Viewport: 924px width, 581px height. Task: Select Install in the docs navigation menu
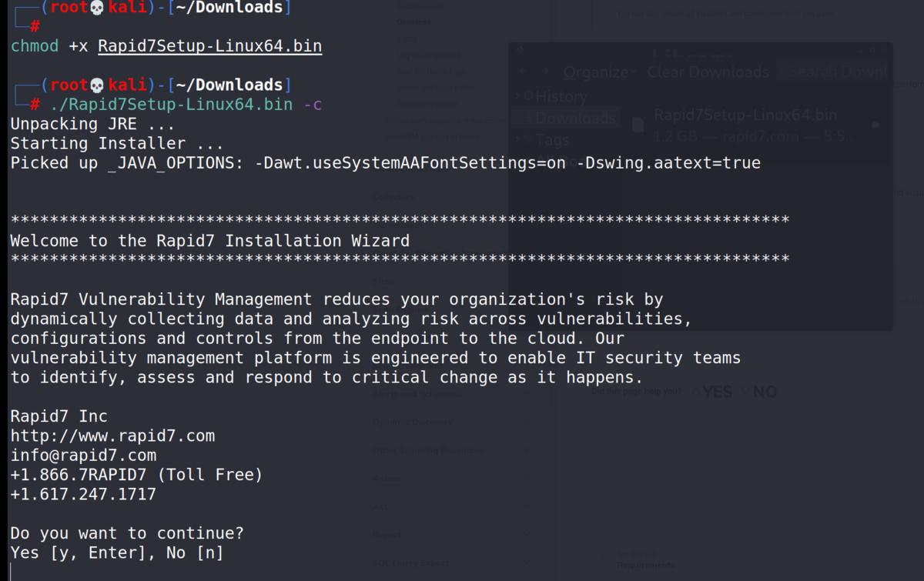(x=407, y=38)
